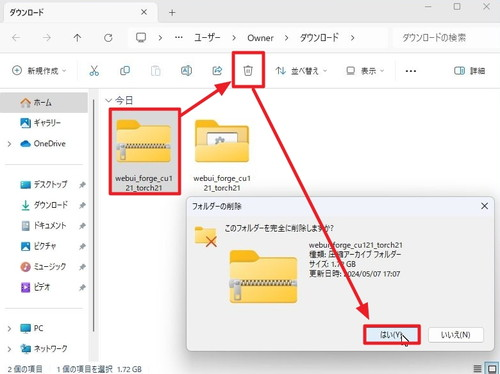Viewport: 500px width, 374px height.
Task: Select the extracted webui_forge_cu121_torch21 folder
Action: [222, 155]
